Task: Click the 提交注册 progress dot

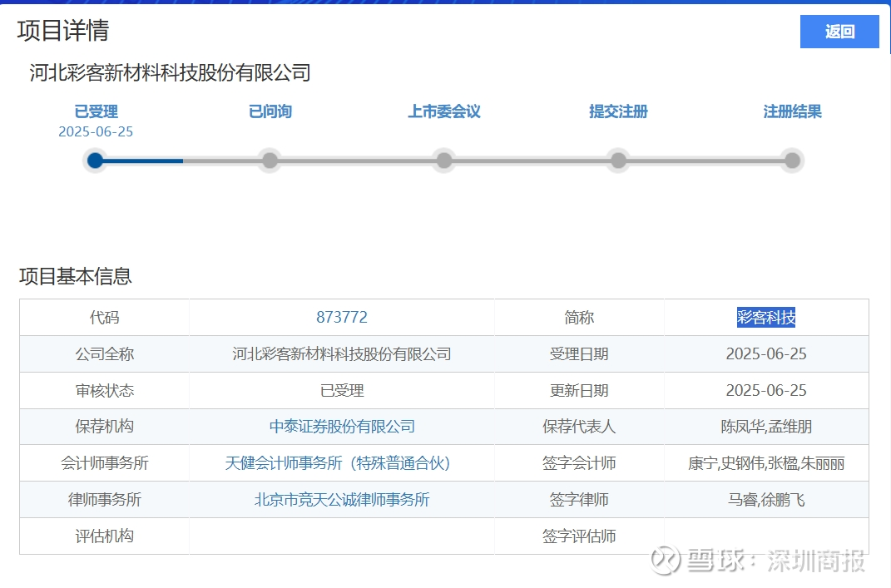Action: click(x=618, y=161)
